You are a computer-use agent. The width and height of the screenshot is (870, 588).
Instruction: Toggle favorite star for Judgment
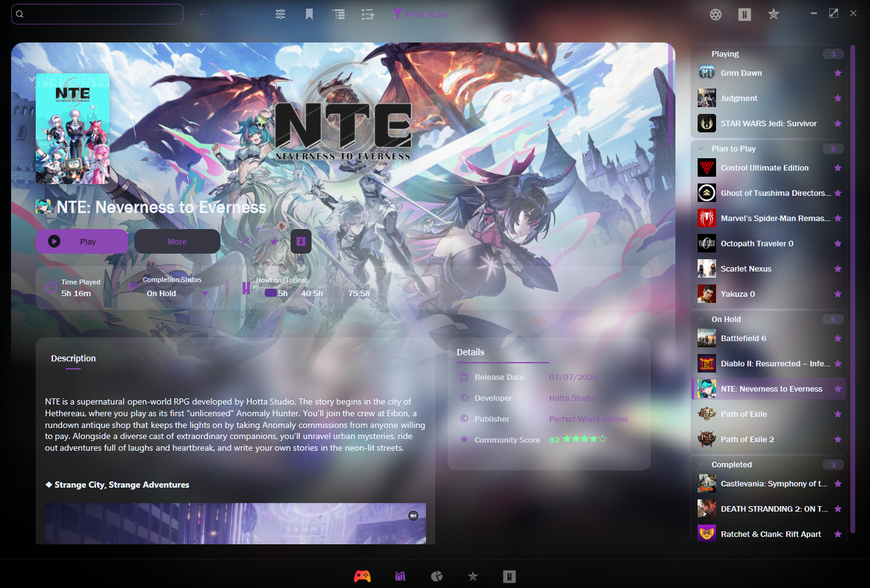click(x=837, y=98)
